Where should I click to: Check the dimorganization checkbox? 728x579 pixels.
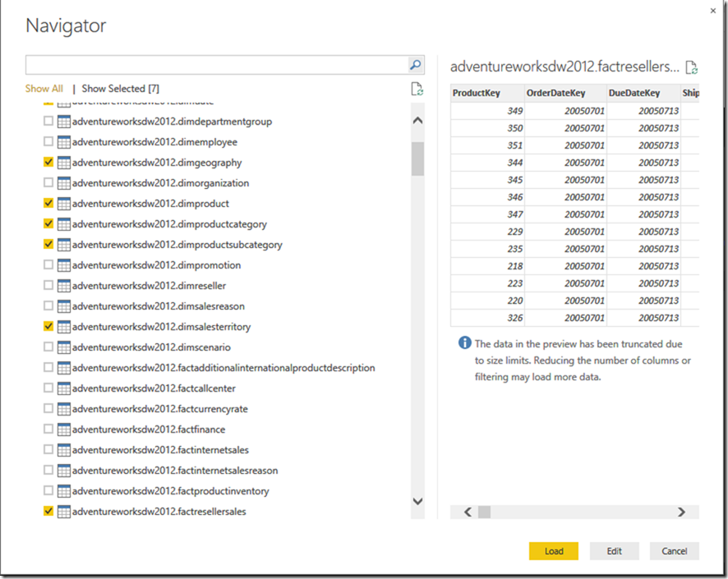click(48, 182)
